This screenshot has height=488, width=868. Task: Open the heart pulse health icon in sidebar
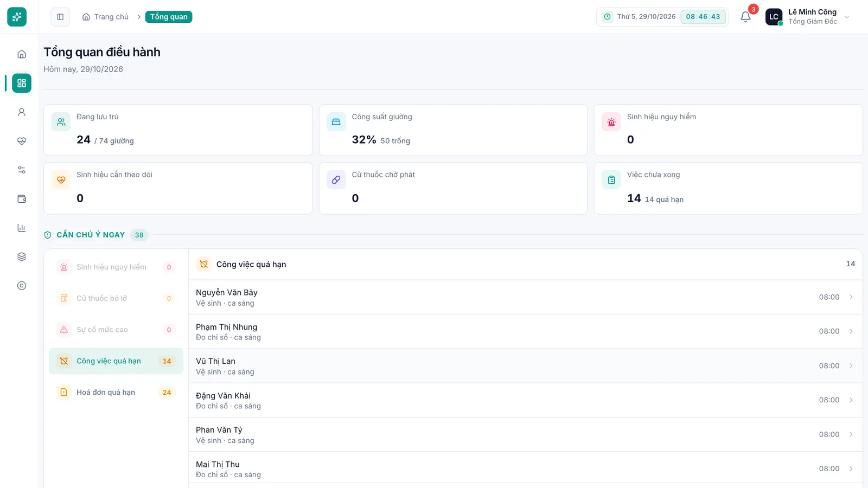click(x=22, y=141)
